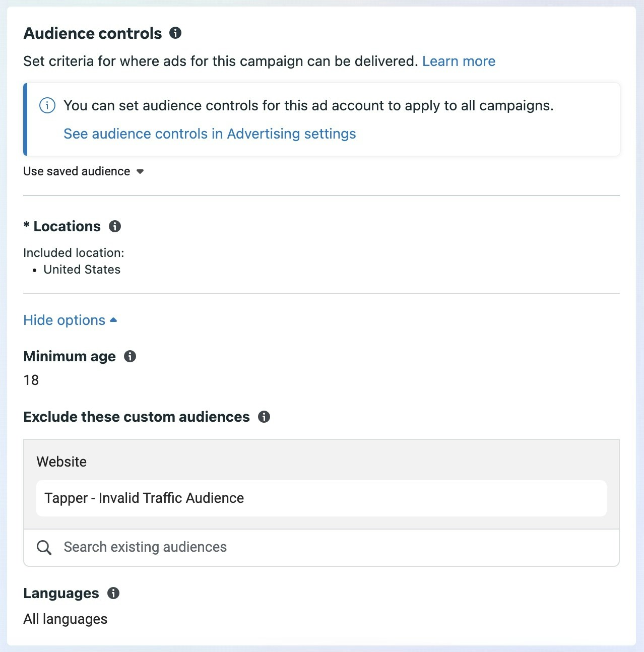
Task: Click the All languages text
Action: click(65, 619)
